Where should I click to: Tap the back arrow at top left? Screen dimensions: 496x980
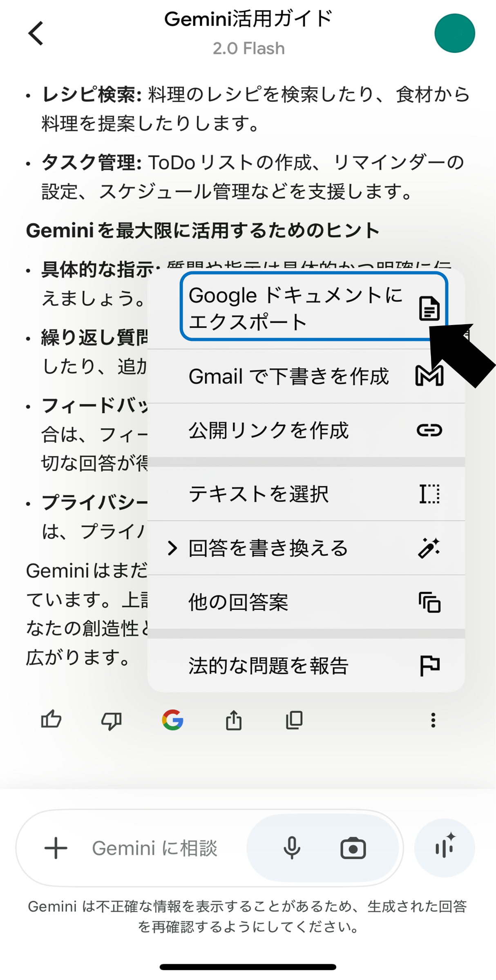click(36, 33)
